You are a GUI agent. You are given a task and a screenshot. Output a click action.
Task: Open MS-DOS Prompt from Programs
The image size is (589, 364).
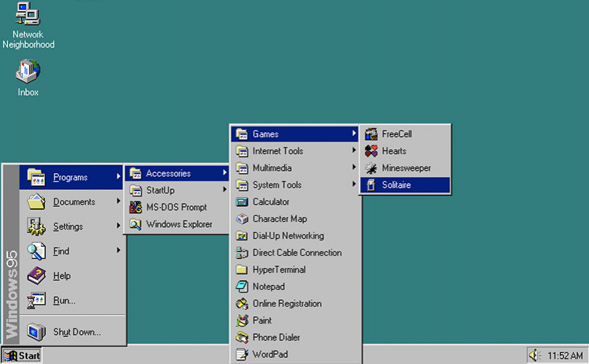pos(176,207)
